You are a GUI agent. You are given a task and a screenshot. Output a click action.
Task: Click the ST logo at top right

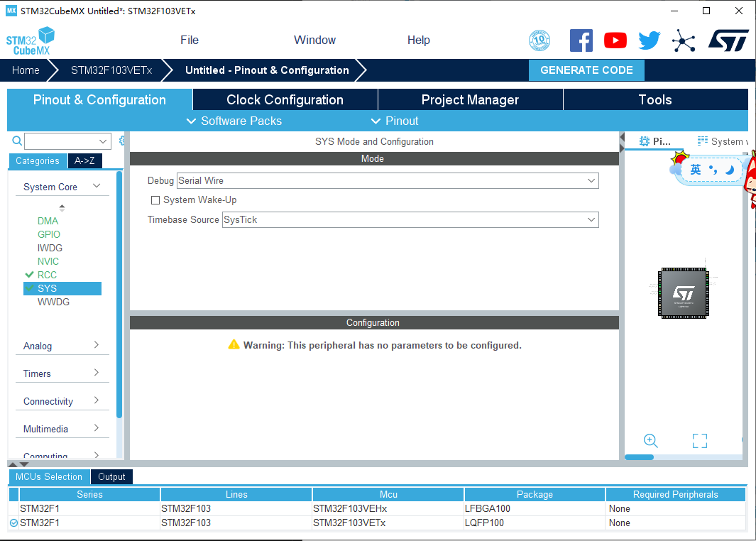click(728, 40)
